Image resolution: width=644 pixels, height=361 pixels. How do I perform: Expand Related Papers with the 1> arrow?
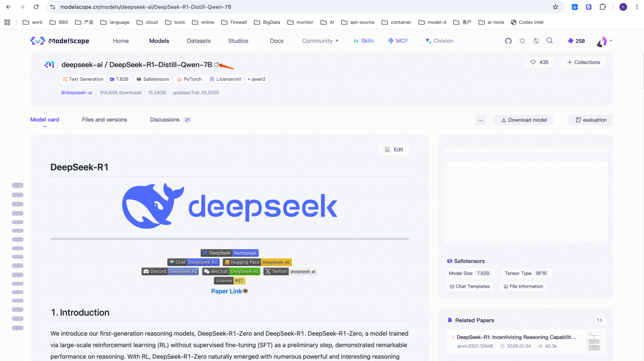(x=600, y=320)
